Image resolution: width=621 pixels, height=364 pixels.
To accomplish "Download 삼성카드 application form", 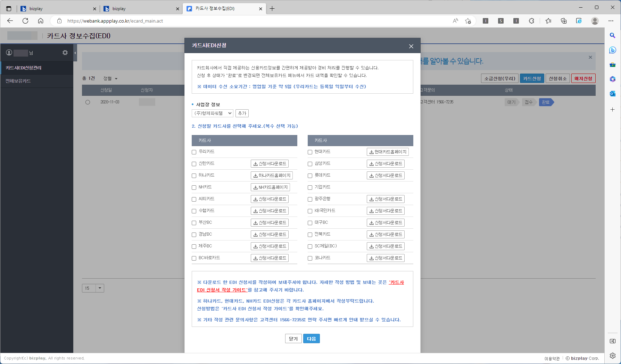I will [386, 163].
